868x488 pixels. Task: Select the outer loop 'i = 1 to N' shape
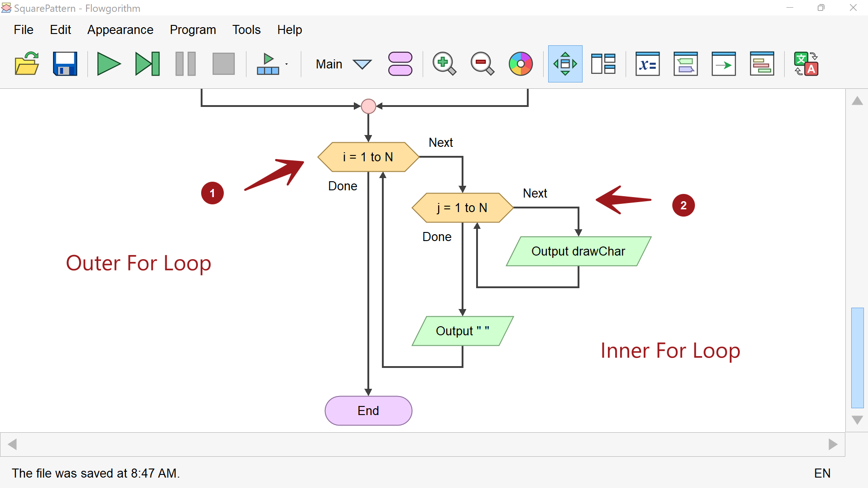pyautogui.click(x=368, y=157)
